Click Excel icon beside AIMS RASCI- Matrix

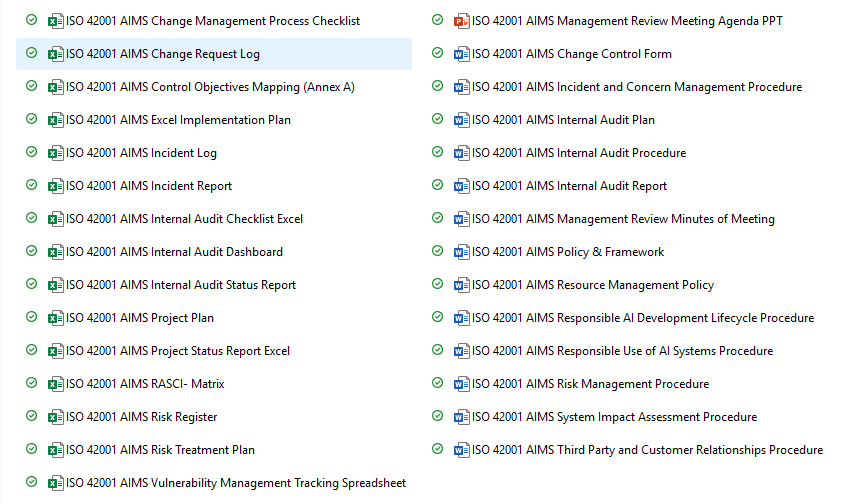click(56, 384)
